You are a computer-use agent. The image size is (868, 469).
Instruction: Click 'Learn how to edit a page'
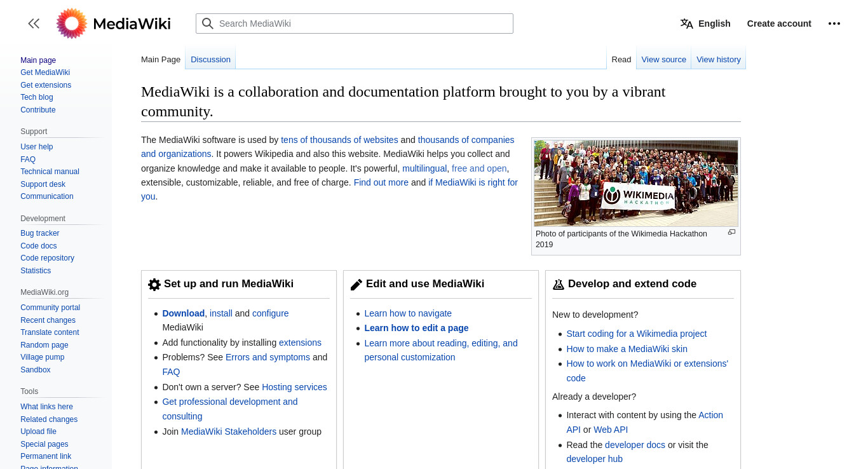[x=416, y=328]
